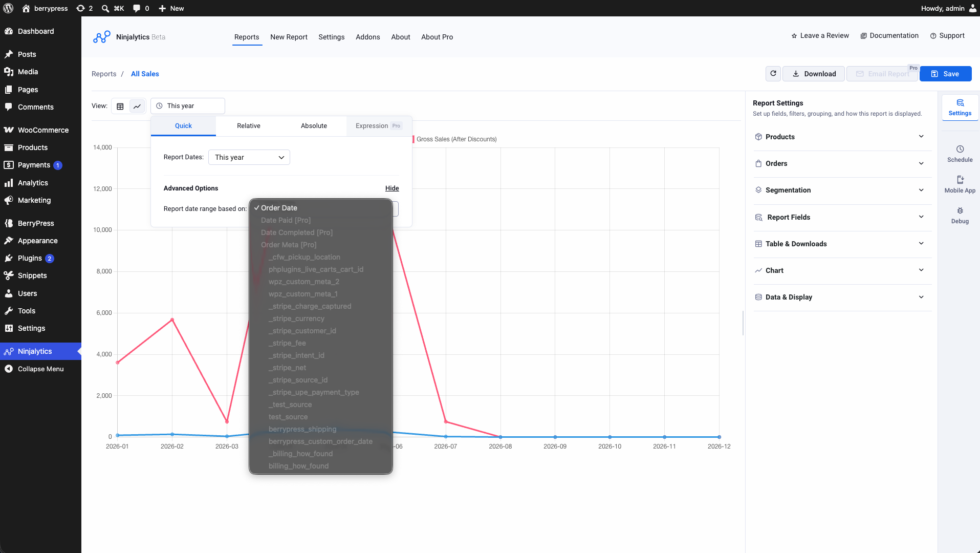Click the Ninjalytics logo icon
The height and width of the screenshot is (553, 980).
click(101, 37)
